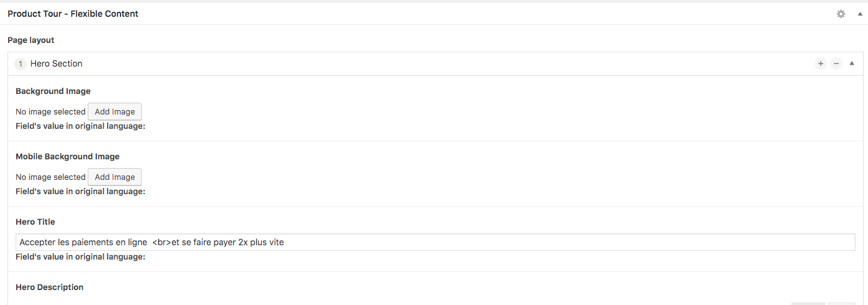
Task: Focus the Hero Title text input
Action: click(435, 242)
